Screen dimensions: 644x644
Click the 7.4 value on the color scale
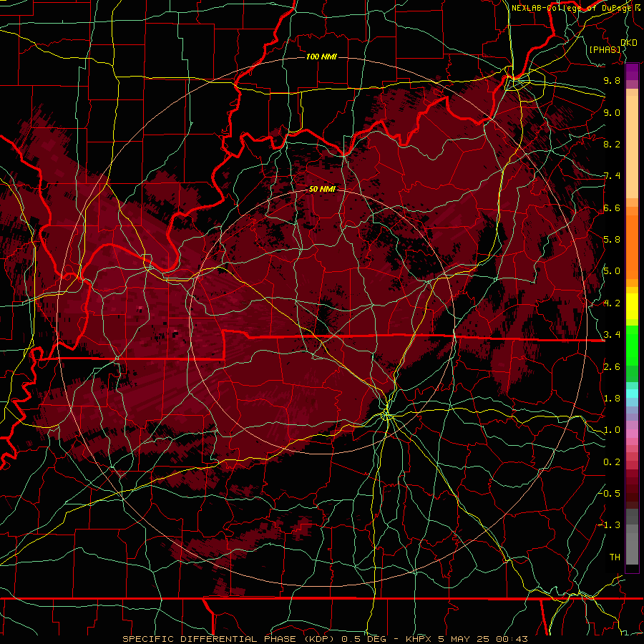[612, 176]
